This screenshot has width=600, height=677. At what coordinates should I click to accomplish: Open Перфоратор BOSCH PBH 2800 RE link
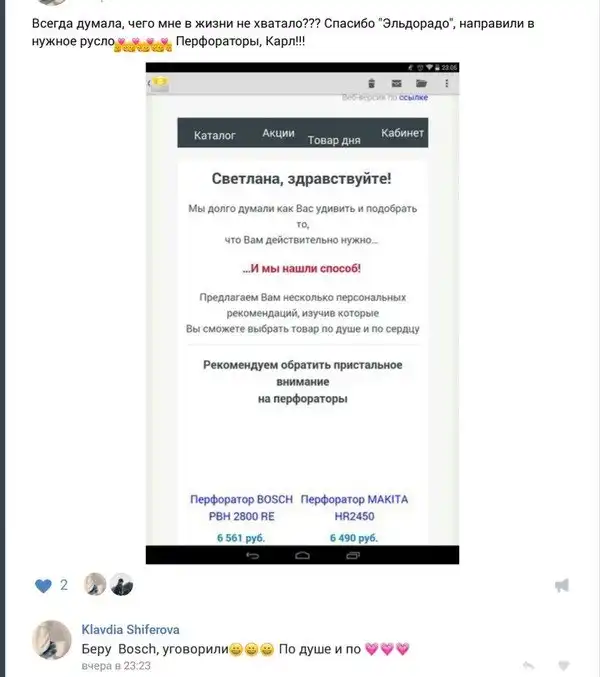tap(241, 508)
